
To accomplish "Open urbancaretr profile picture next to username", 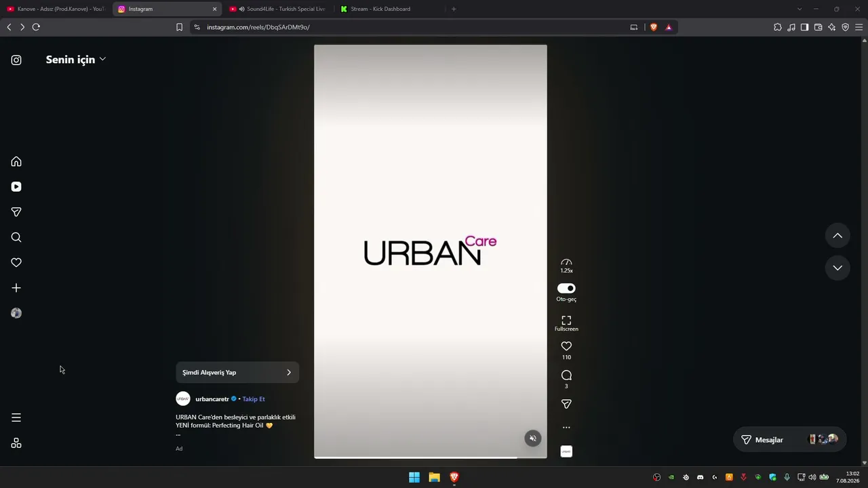I will pos(183,399).
